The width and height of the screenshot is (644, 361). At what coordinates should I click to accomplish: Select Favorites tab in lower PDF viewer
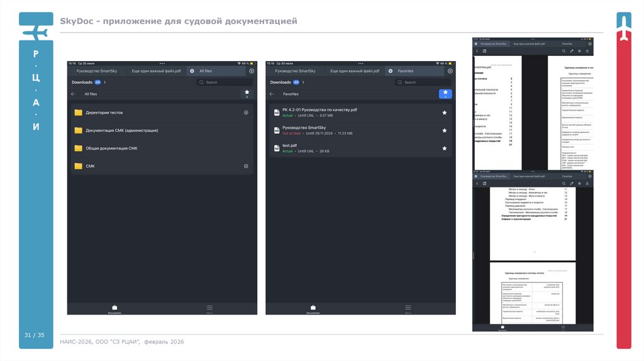coord(567,176)
